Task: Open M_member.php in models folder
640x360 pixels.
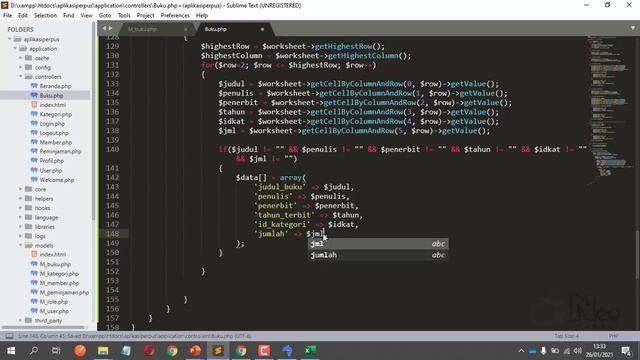Action: coord(59,283)
